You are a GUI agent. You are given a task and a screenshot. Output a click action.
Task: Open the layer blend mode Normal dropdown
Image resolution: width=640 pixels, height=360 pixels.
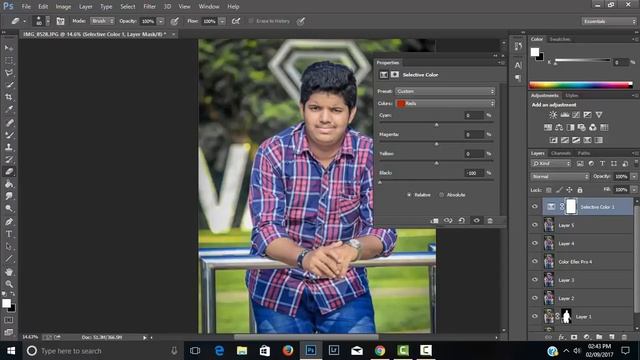[x=560, y=177]
